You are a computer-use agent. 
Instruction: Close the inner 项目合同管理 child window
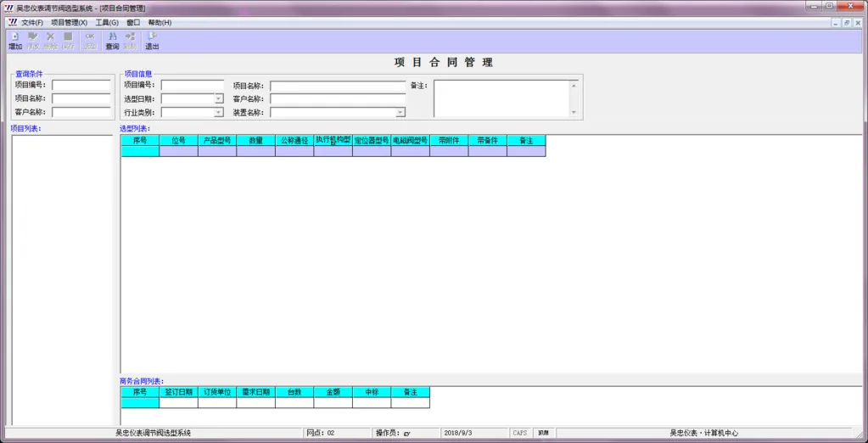coord(858,23)
